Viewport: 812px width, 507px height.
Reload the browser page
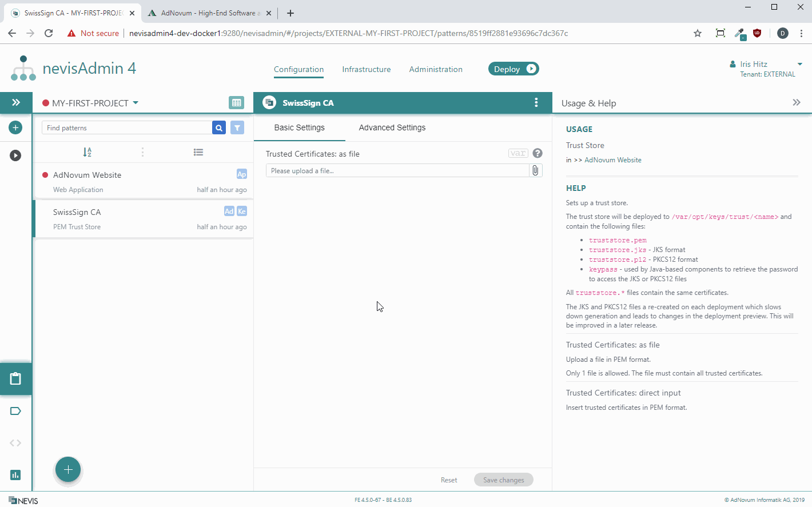[49, 33]
